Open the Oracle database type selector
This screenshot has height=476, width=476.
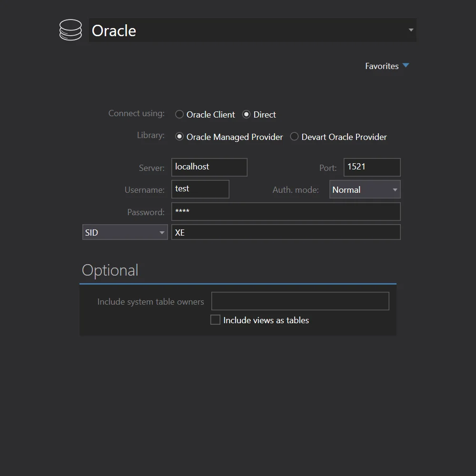coord(410,30)
